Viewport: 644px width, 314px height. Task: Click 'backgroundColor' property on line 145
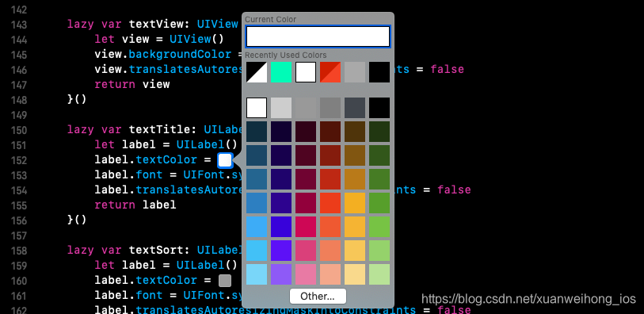coord(180,54)
